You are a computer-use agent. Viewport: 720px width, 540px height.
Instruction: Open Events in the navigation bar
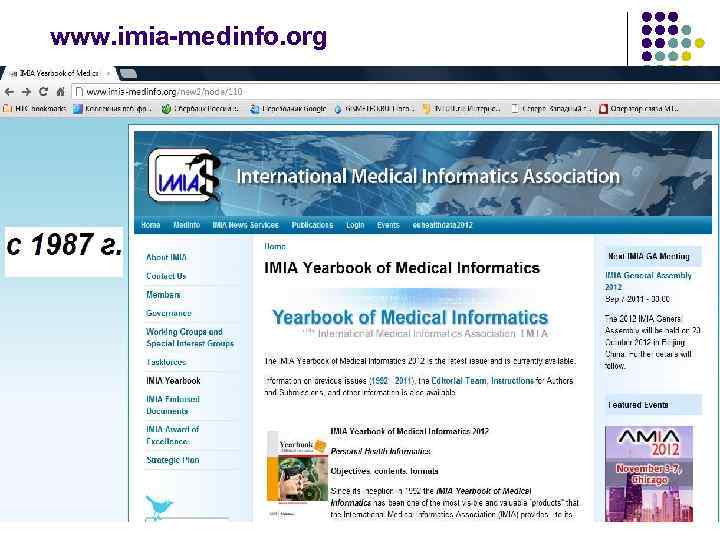click(388, 225)
